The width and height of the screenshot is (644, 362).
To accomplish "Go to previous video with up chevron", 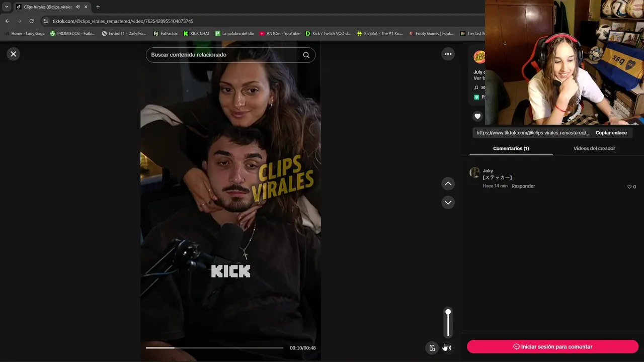I will [x=448, y=184].
